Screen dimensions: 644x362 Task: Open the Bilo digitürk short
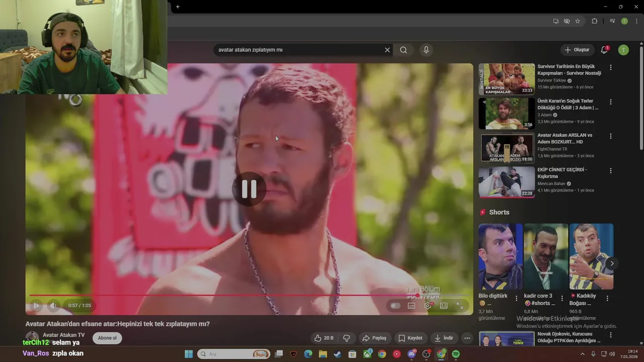click(500, 256)
